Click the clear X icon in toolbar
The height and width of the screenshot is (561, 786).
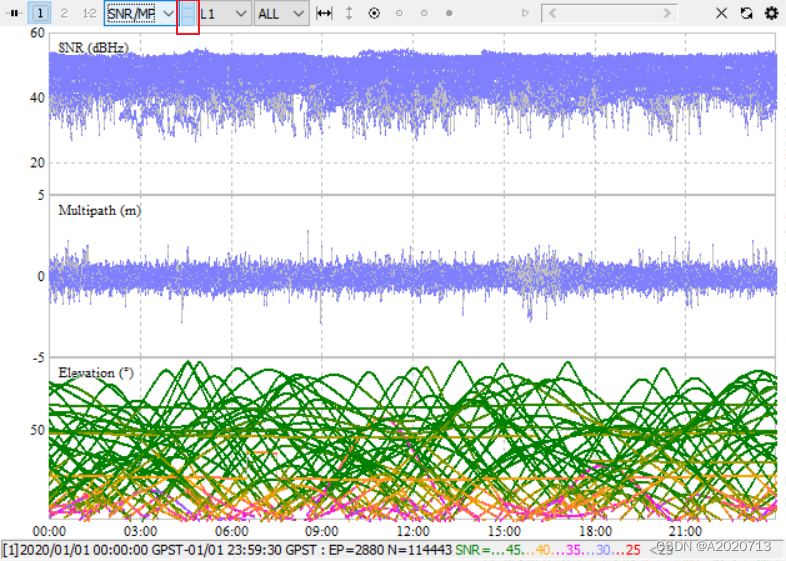click(x=721, y=14)
